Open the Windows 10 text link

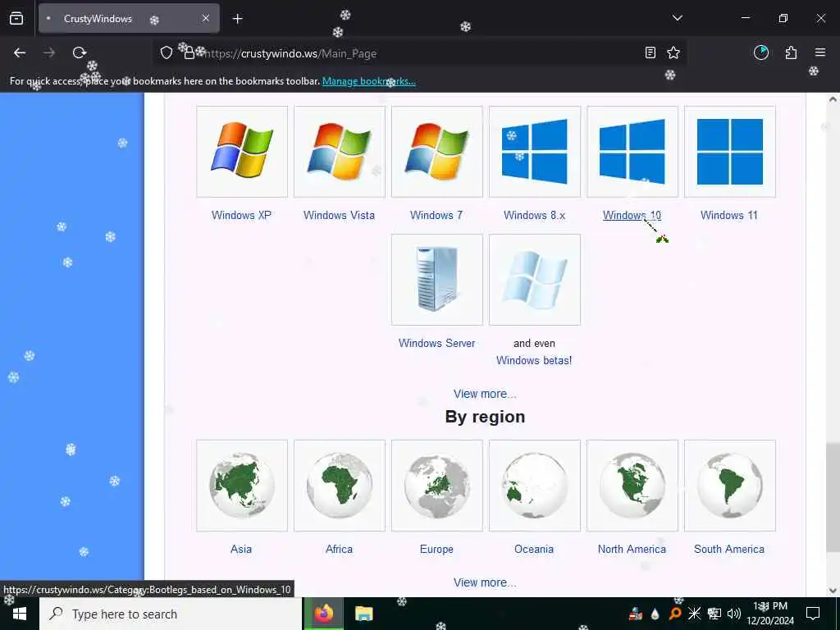(x=632, y=216)
